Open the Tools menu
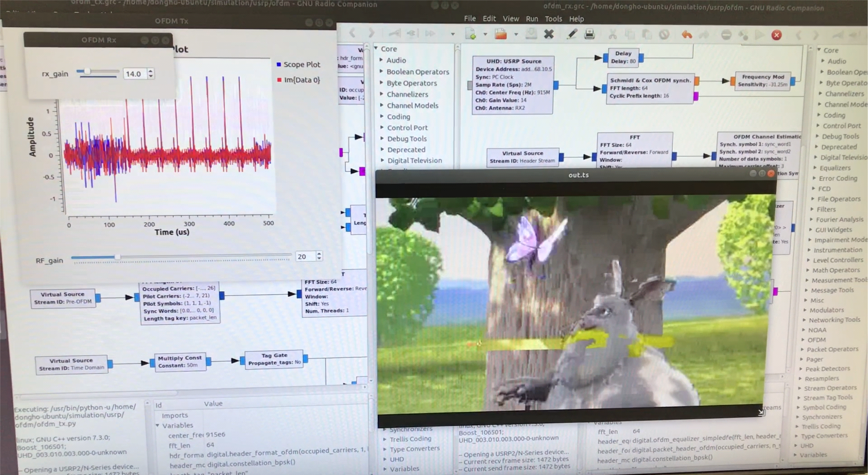Image resolution: width=868 pixels, height=475 pixels. tap(554, 19)
